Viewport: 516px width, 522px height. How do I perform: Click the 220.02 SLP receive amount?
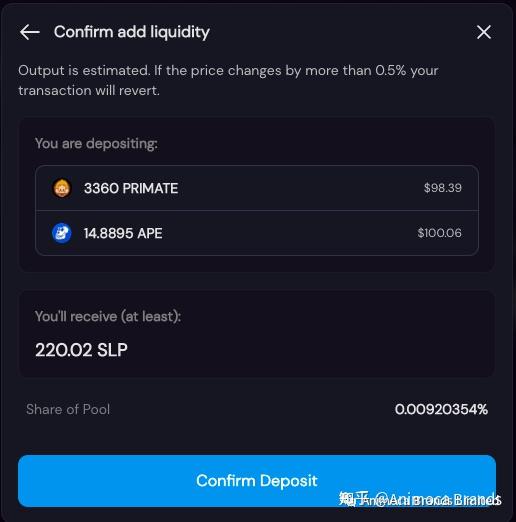click(81, 350)
